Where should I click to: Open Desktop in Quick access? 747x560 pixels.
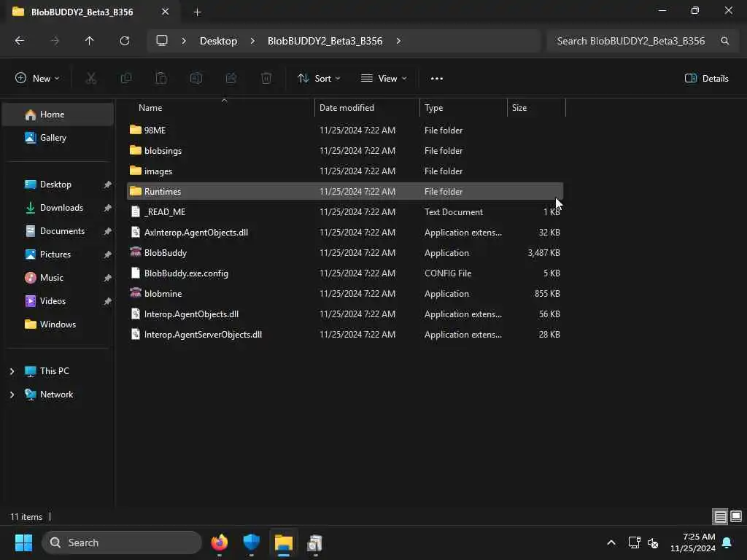tap(58, 184)
